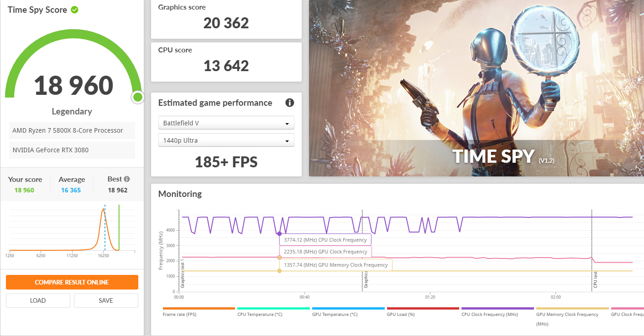Click the info icon next to Estimated game performance
Screen dimensions: 644x336
[289, 103]
